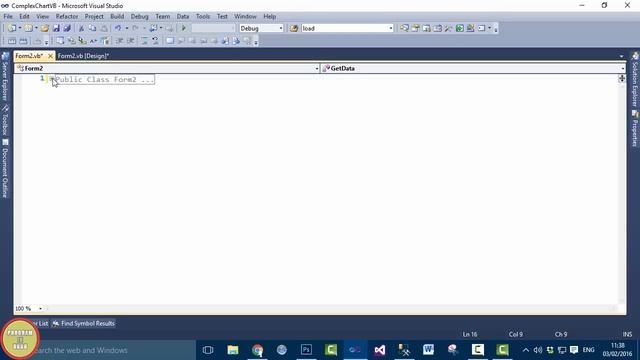The width and height of the screenshot is (640, 360).
Task: Open the Find Symbol Results tab
Action: (x=84, y=323)
